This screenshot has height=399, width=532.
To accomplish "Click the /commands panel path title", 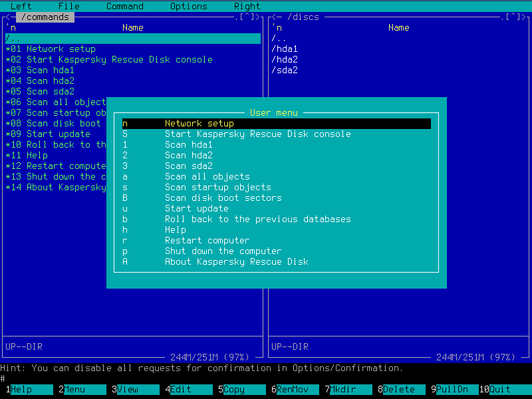I will pyautogui.click(x=45, y=17).
